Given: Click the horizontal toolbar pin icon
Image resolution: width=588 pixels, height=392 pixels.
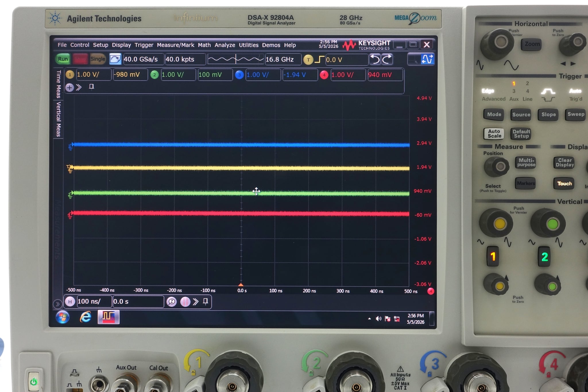Looking at the screenshot, I should [206, 301].
